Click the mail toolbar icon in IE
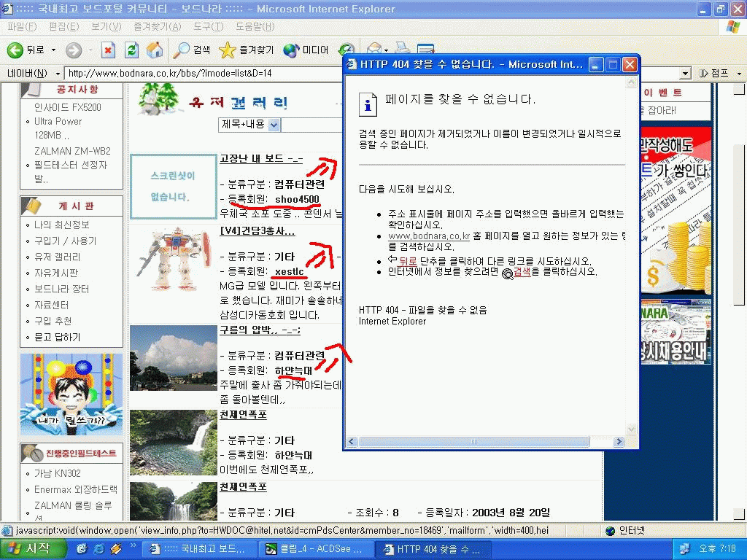This screenshot has width=747, height=560. (x=374, y=47)
